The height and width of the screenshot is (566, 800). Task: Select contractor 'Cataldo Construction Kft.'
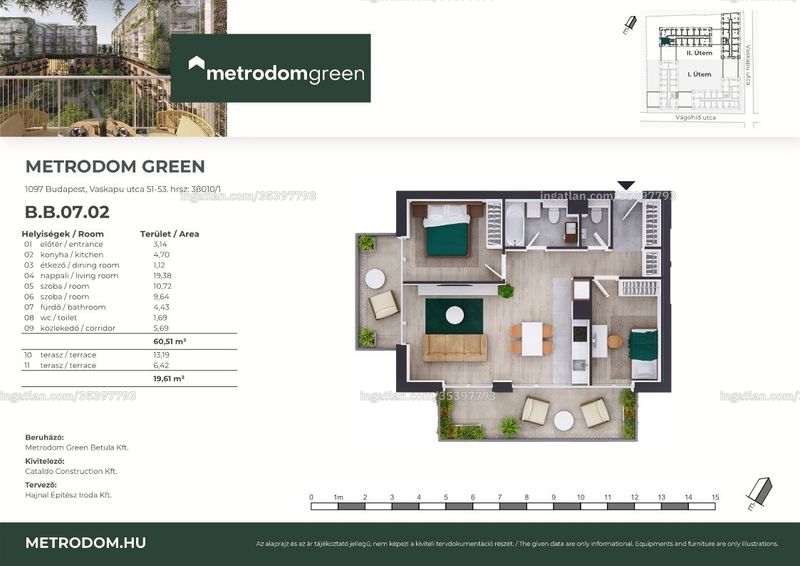click(x=71, y=471)
